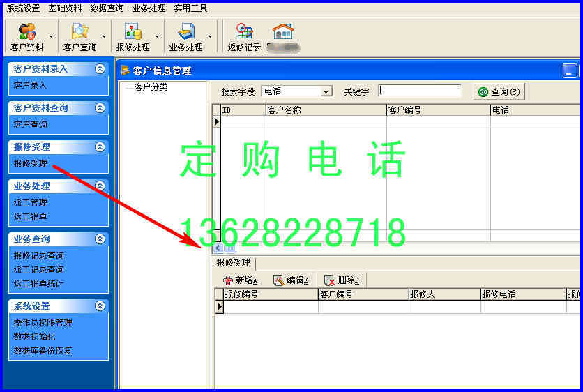Viewport: 583px width, 392px height.
Task: Click 数据初始化 in the sidebar
Action: [34, 337]
